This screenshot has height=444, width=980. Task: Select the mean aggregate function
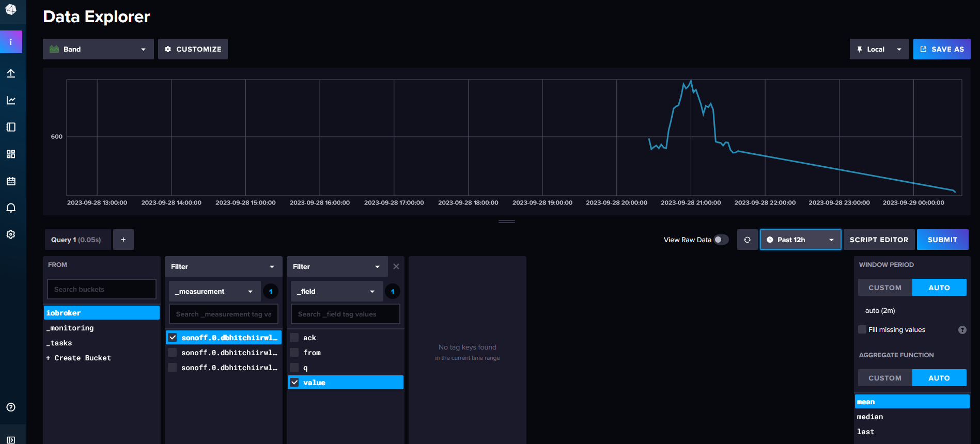pyautogui.click(x=912, y=402)
